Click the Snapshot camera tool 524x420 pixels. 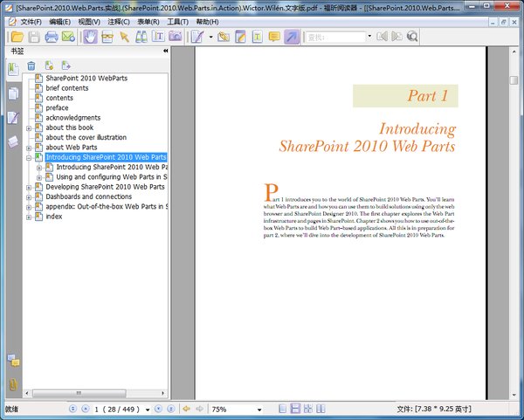tap(176, 37)
